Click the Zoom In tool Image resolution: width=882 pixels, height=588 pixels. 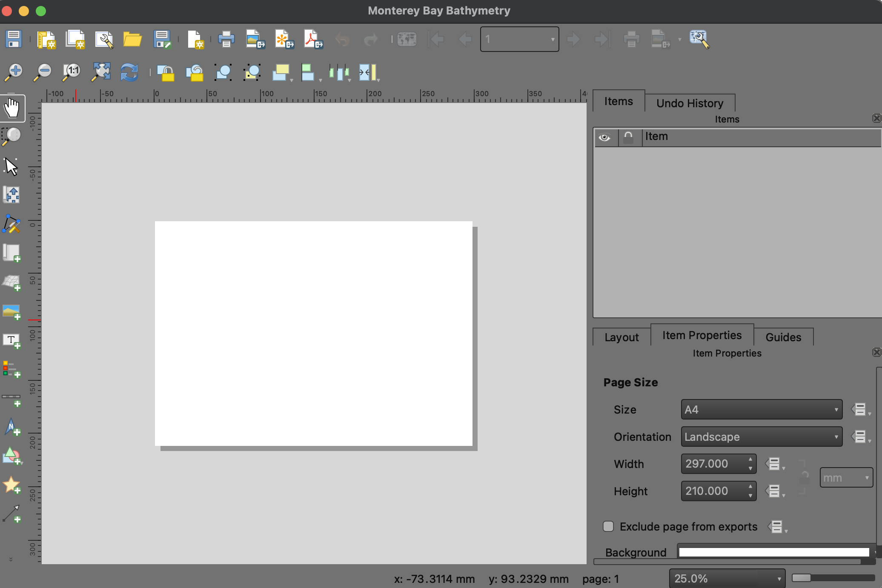(x=14, y=72)
